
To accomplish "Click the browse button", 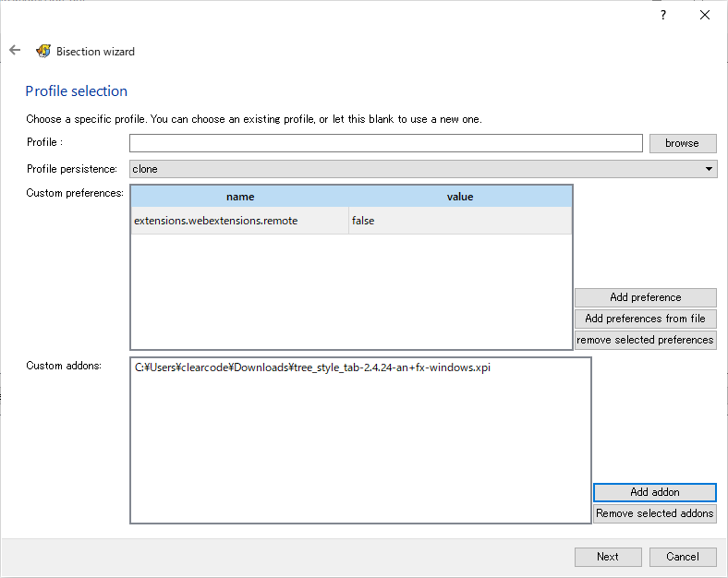I will [683, 143].
